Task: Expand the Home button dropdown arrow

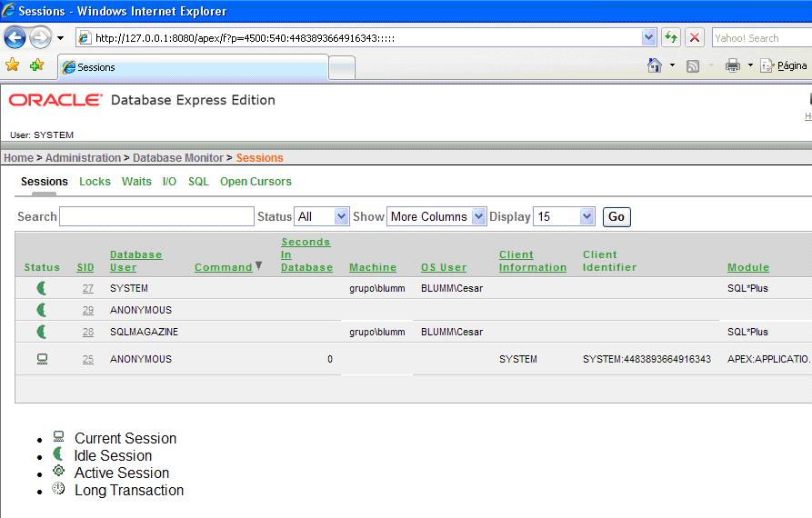Action: [x=672, y=65]
